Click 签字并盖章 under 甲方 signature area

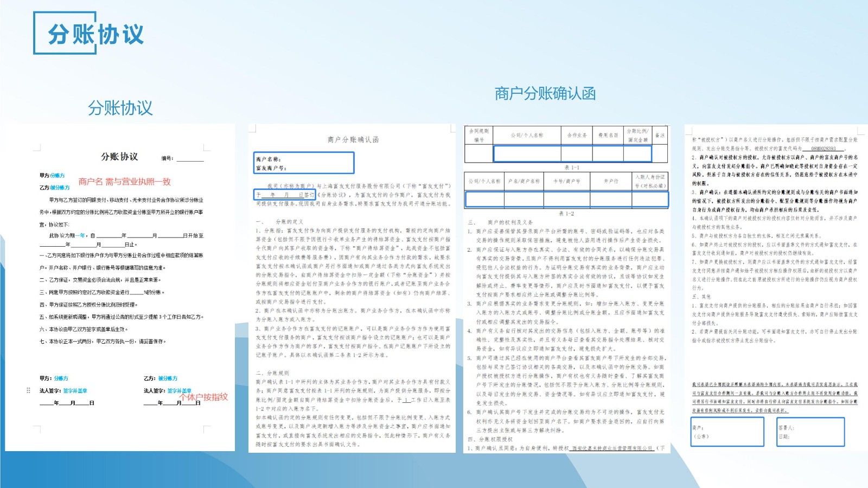point(75,391)
